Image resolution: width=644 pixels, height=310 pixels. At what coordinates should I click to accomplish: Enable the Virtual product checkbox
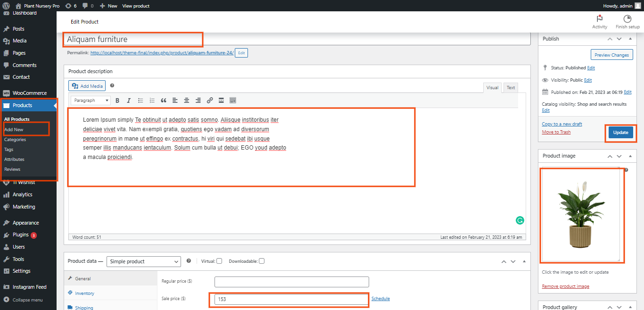tap(219, 261)
